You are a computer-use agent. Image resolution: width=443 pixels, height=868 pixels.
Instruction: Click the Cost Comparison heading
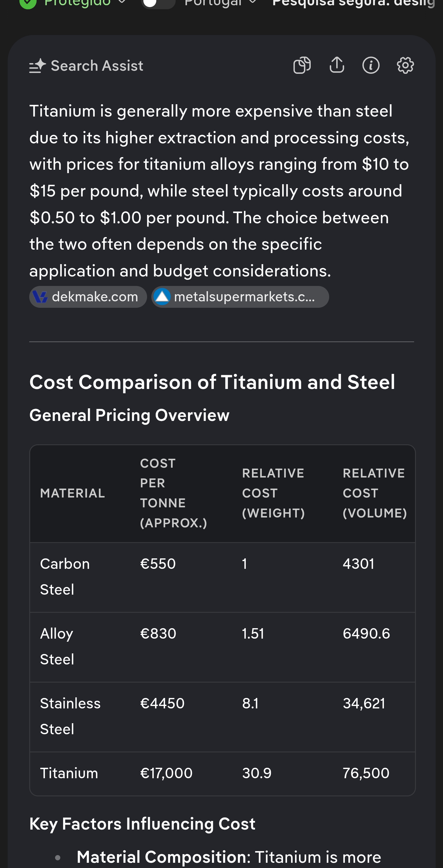[x=212, y=382]
